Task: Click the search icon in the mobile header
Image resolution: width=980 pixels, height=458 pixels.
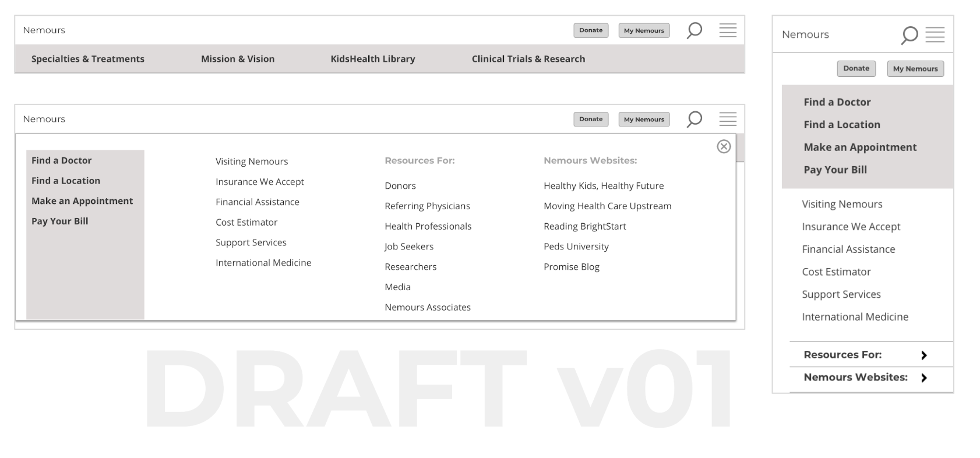Action: pos(909,35)
